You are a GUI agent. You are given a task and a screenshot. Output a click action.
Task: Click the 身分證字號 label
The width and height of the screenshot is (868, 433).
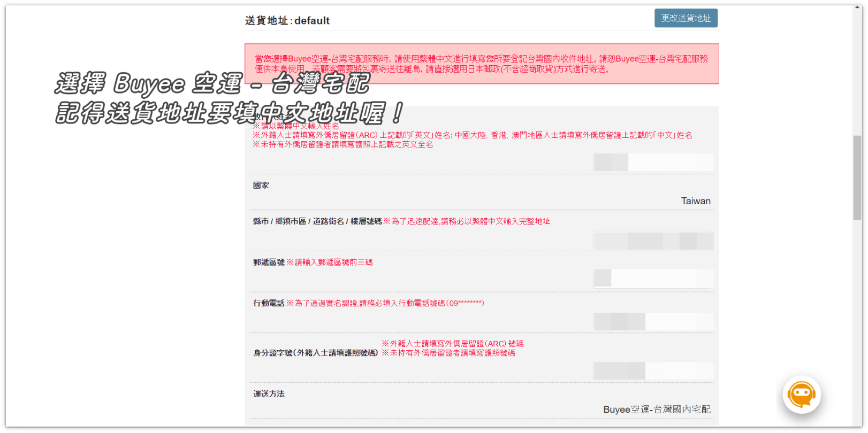316,353
